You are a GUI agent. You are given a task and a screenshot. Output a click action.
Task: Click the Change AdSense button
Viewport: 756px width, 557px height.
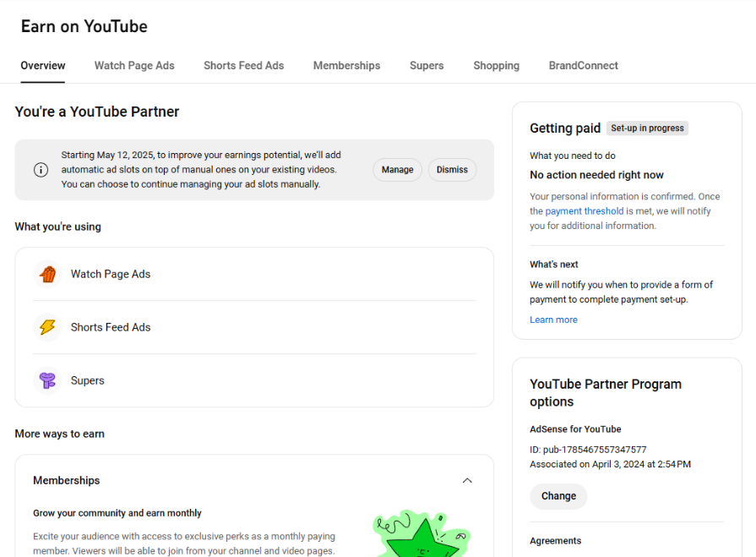(558, 496)
